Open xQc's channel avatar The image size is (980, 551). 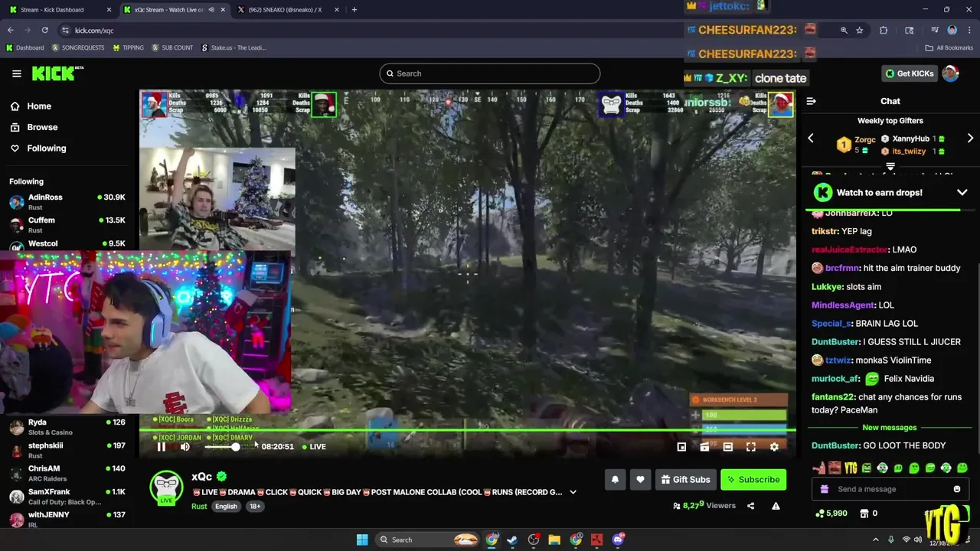(166, 488)
